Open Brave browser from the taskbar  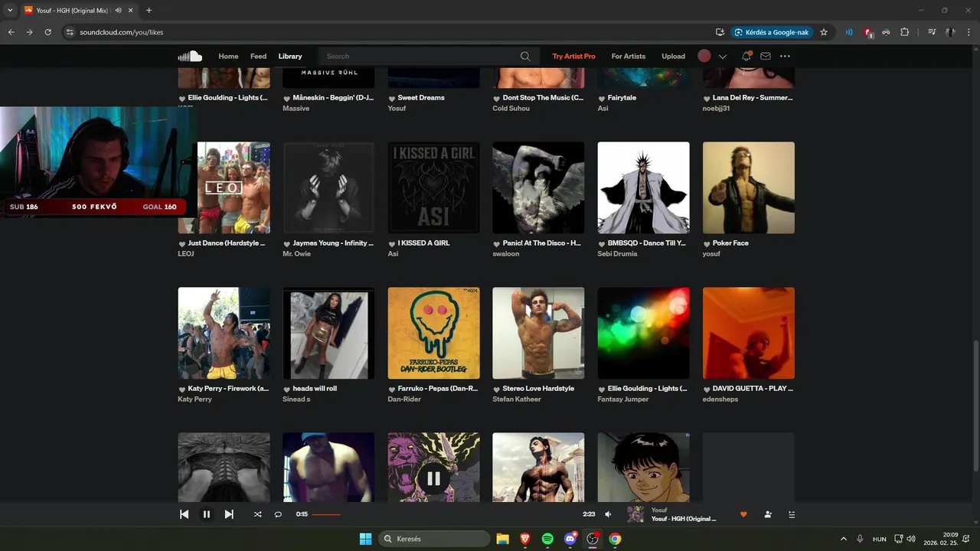click(525, 539)
